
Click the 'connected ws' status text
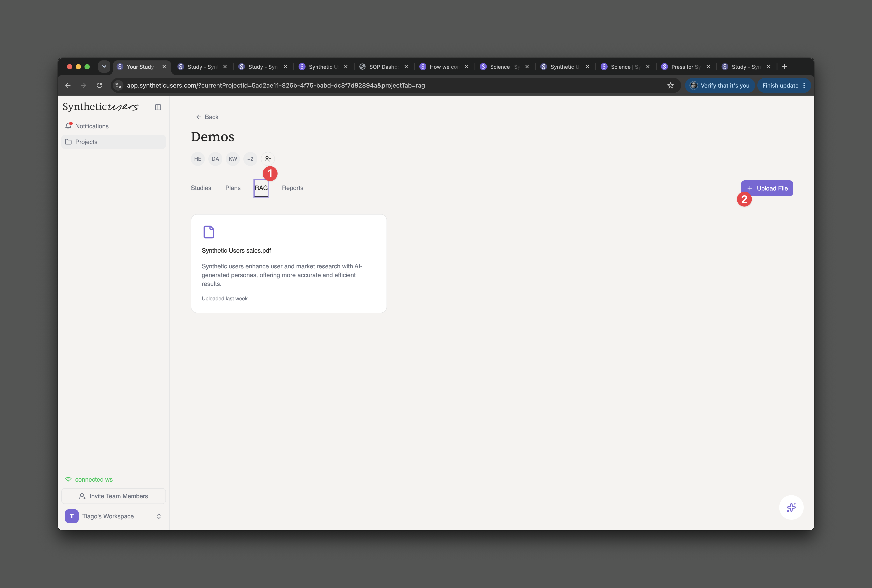point(94,480)
